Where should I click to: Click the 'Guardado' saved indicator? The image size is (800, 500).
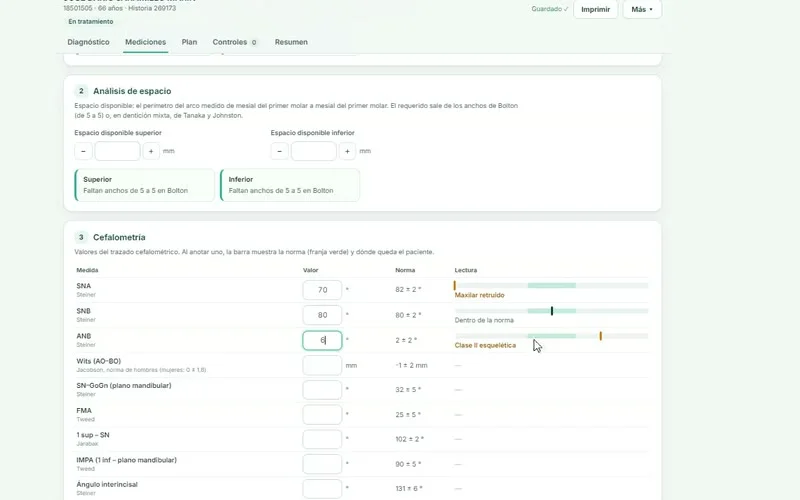pyautogui.click(x=549, y=9)
